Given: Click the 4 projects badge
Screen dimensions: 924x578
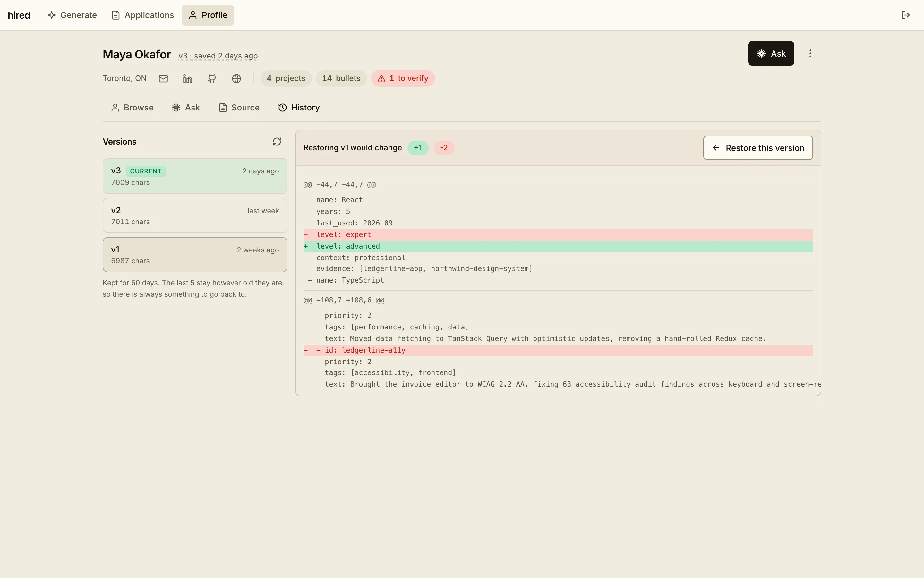Looking at the screenshot, I should [286, 78].
